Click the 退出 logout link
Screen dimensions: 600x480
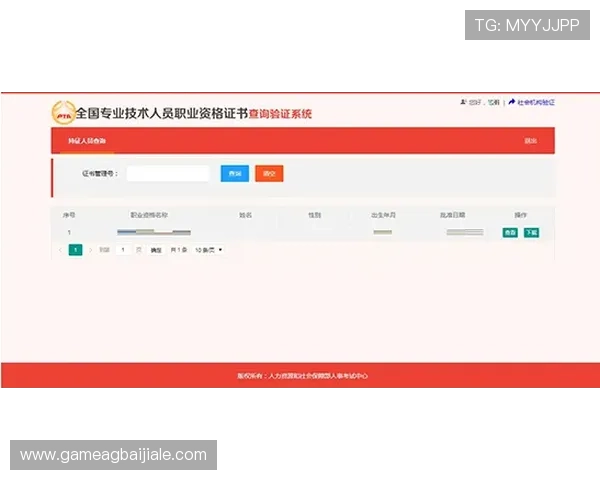click(x=530, y=141)
